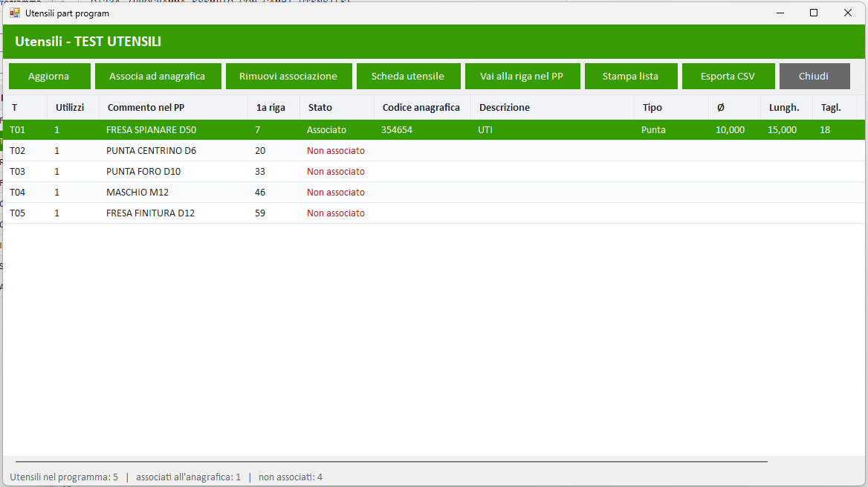
Task: Click the FRESA SPIANARE D50 comment
Action: (151, 129)
